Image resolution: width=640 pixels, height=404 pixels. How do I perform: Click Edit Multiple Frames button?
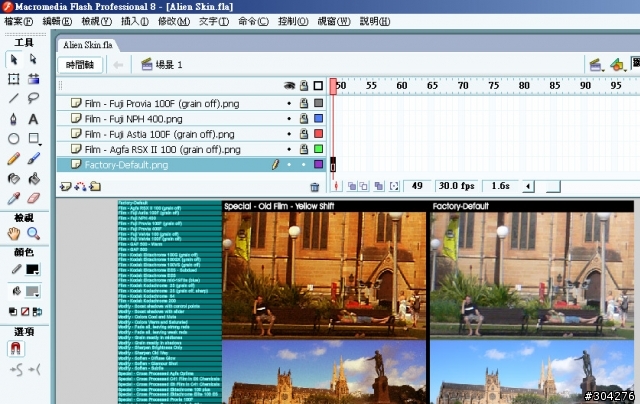[379, 186]
